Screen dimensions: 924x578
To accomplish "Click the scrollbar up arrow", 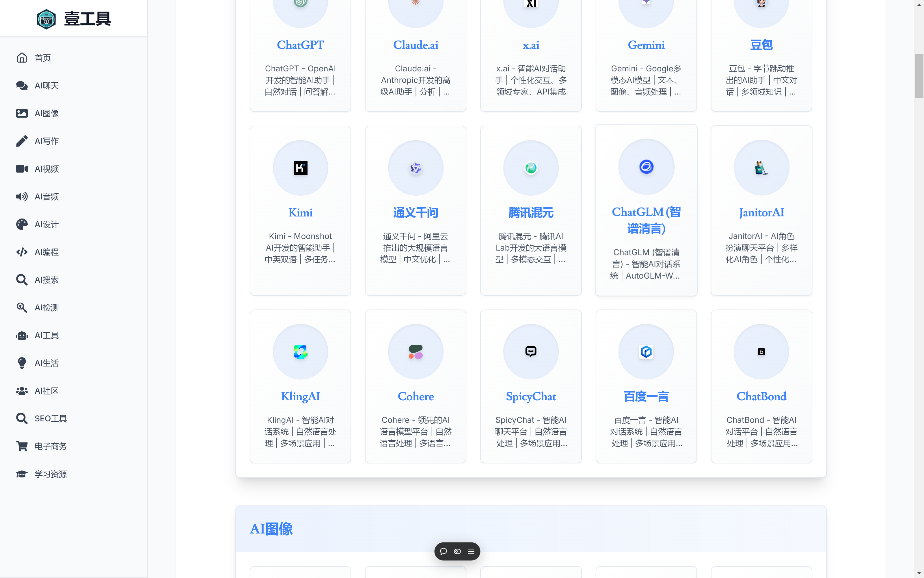I will tap(919, 5).
